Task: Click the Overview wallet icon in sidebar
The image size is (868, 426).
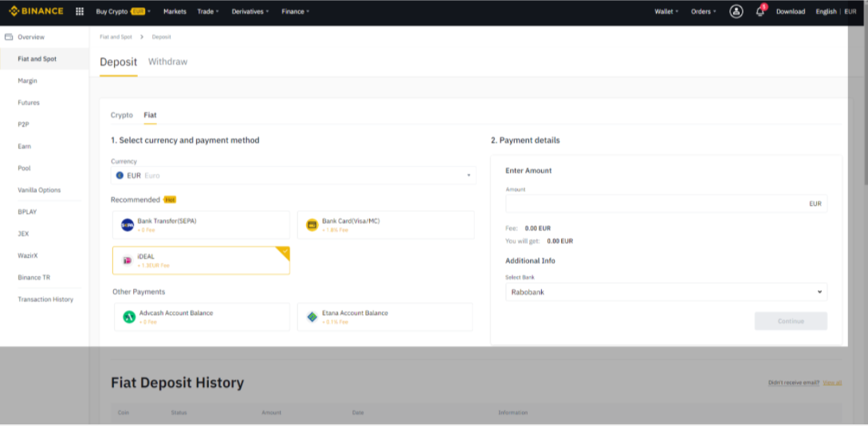Action: coord(9,37)
